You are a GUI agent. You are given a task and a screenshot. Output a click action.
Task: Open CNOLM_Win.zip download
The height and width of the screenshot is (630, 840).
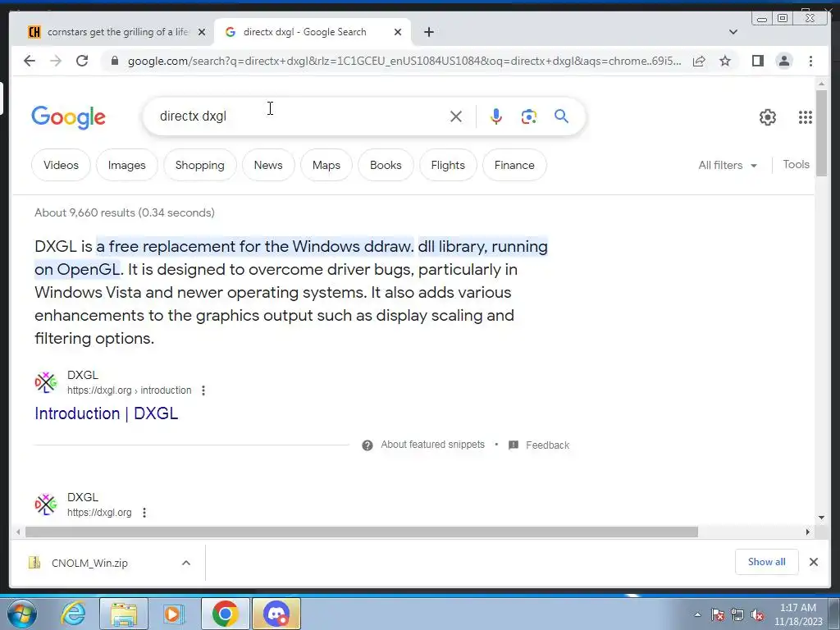tap(89, 563)
